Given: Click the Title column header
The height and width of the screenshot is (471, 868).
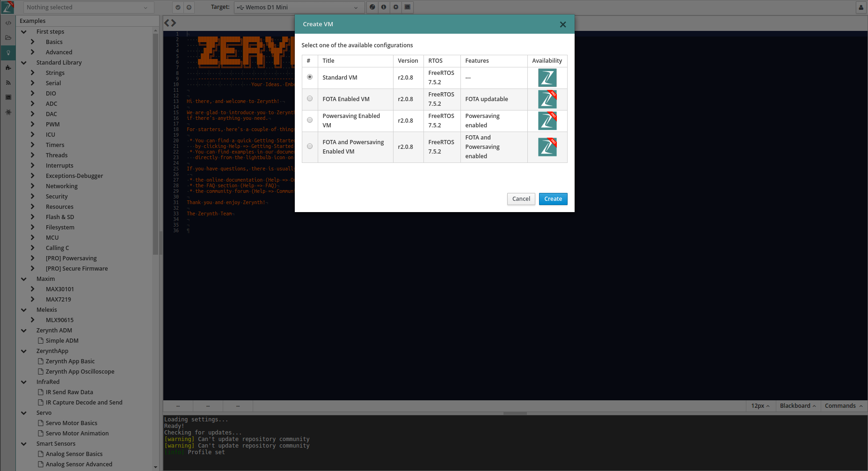Looking at the screenshot, I should pos(356,61).
